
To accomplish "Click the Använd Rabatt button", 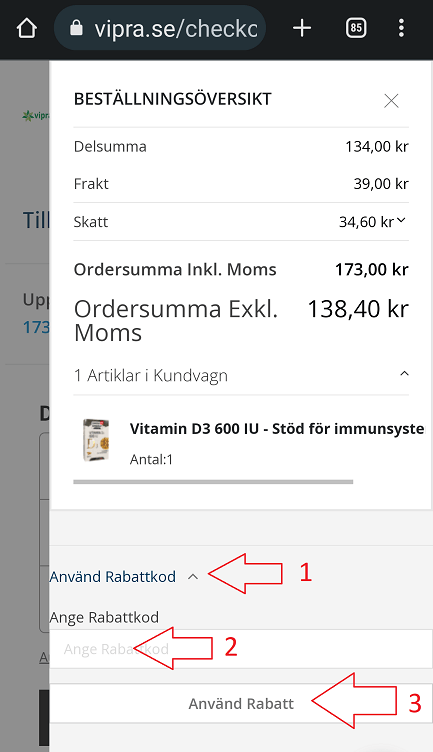I will click(241, 704).
